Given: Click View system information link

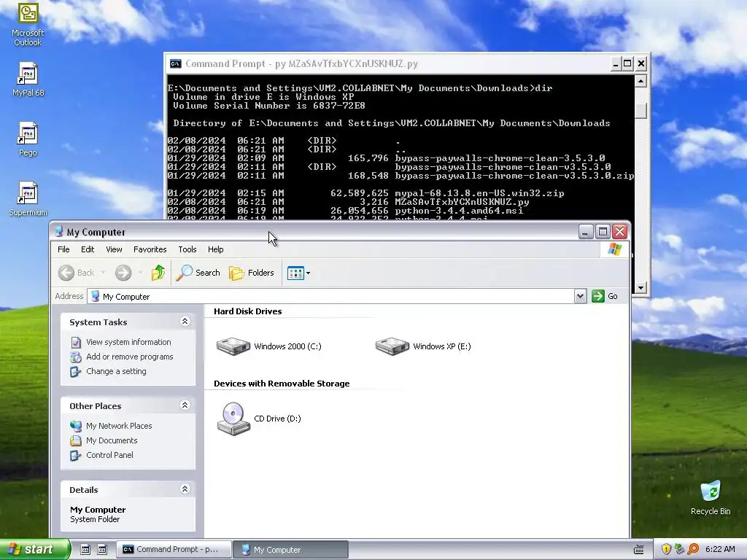Looking at the screenshot, I should 128,342.
